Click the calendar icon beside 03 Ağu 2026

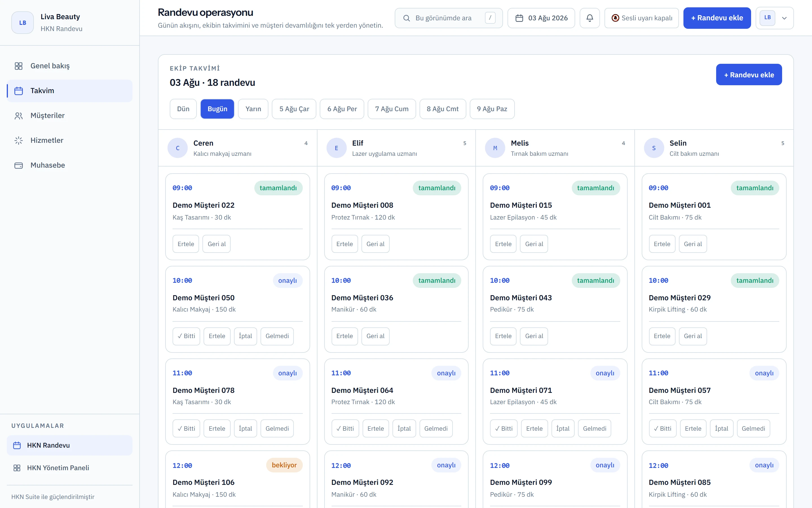[519, 18]
